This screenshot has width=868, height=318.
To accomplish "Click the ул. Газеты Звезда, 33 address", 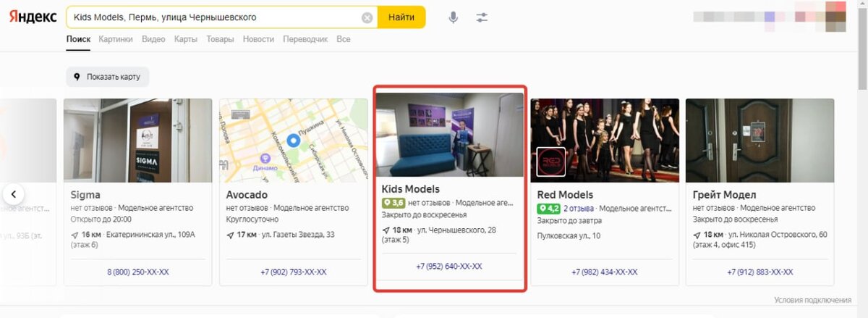I will [x=298, y=235].
